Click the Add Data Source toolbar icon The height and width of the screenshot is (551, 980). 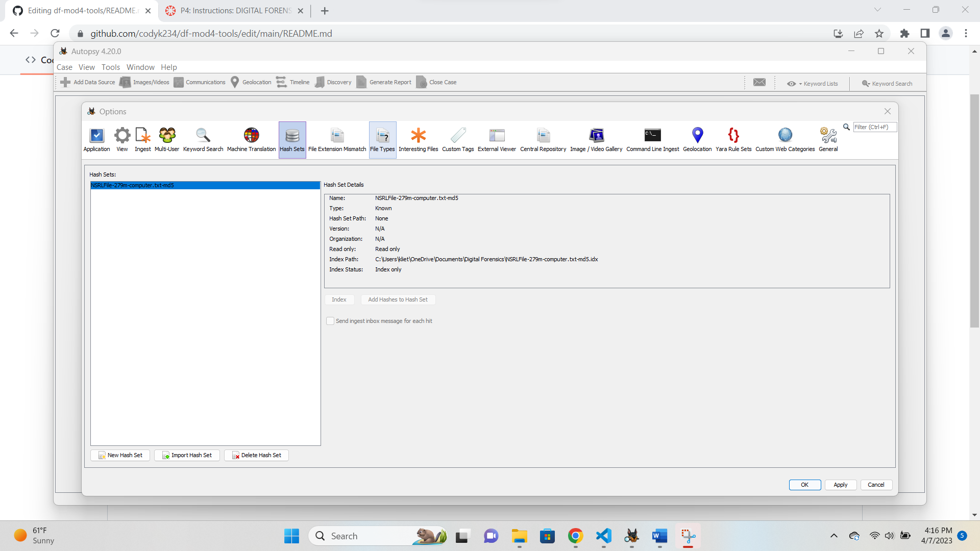pyautogui.click(x=87, y=82)
